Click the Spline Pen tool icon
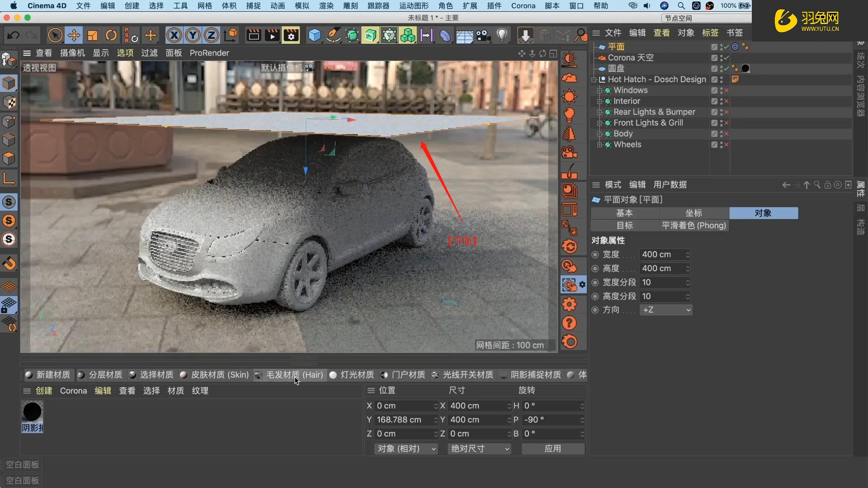This screenshot has height=488, width=868. 333,35
